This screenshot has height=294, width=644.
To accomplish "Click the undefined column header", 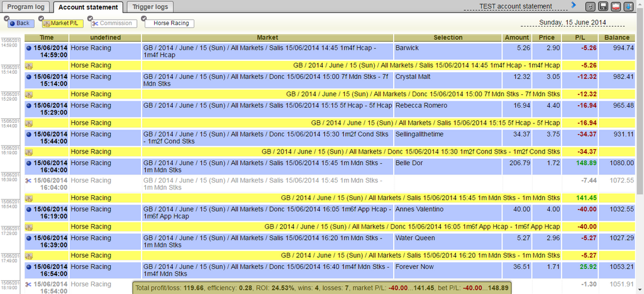I will (x=105, y=37).
